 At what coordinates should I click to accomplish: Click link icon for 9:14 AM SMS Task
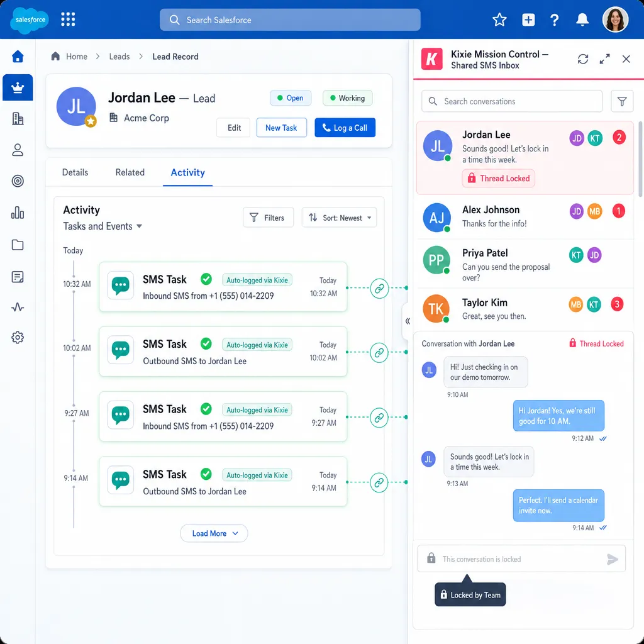click(379, 482)
